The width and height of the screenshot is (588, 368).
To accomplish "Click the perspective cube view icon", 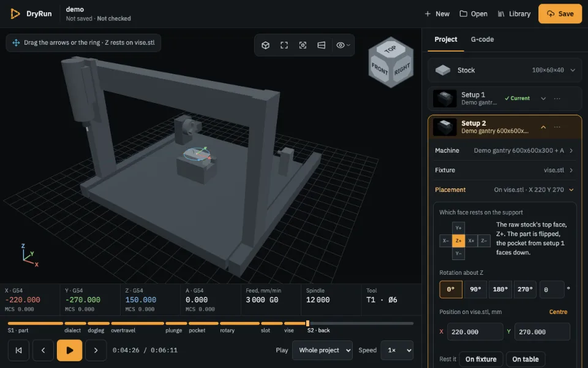I will pyautogui.click(x=265, y=45).
